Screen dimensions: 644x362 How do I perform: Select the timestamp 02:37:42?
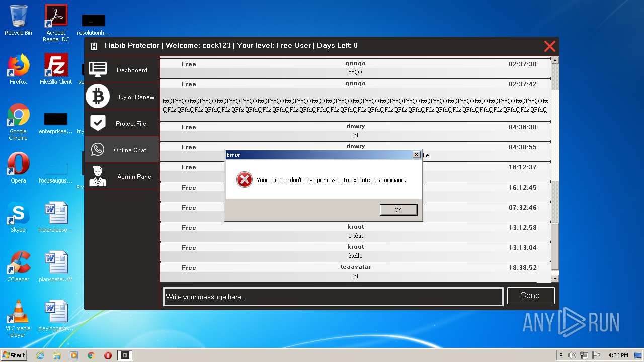coord(523,84)
